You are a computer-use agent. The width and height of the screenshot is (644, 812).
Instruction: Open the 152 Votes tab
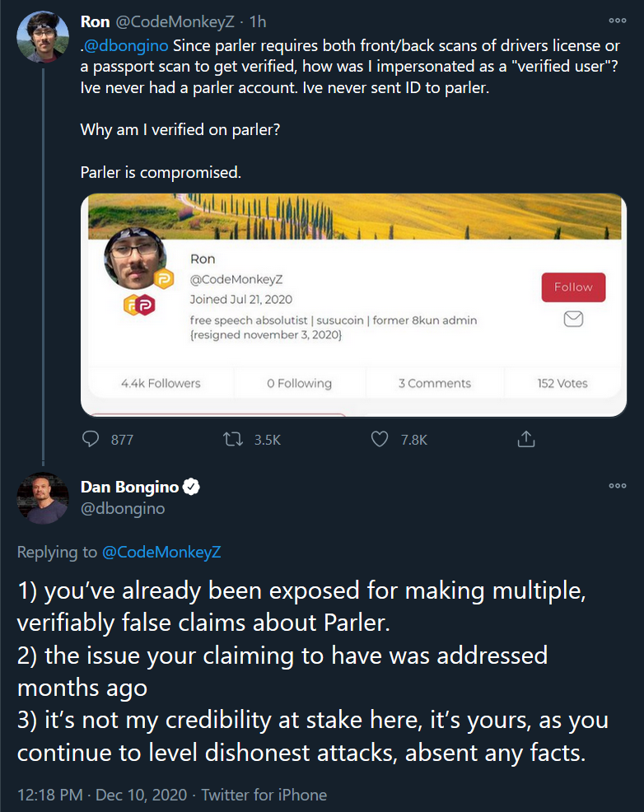point(562,383)
